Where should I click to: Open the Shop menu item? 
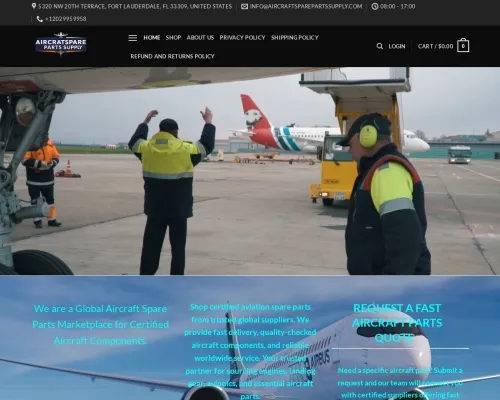(x=173, y=38)
